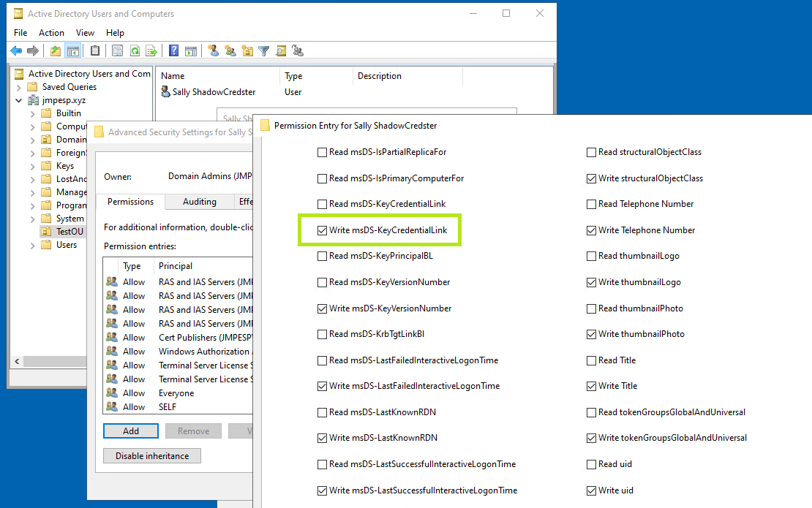Open the File menu
This screenshot has height=508, width=812.
click(x=20, y=33)
